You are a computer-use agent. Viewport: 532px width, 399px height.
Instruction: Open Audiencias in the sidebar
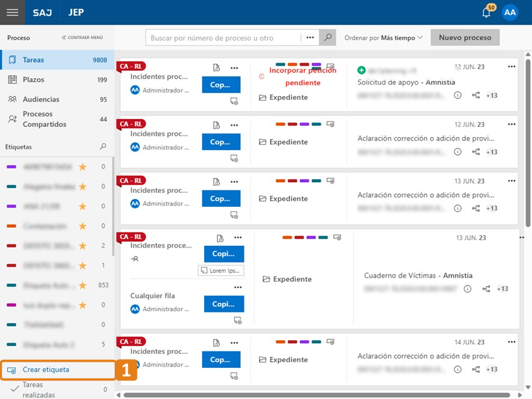point(41,99)
